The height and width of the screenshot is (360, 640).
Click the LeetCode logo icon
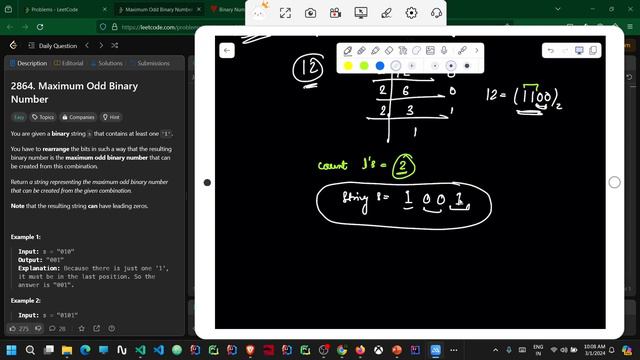pos(13,45)
